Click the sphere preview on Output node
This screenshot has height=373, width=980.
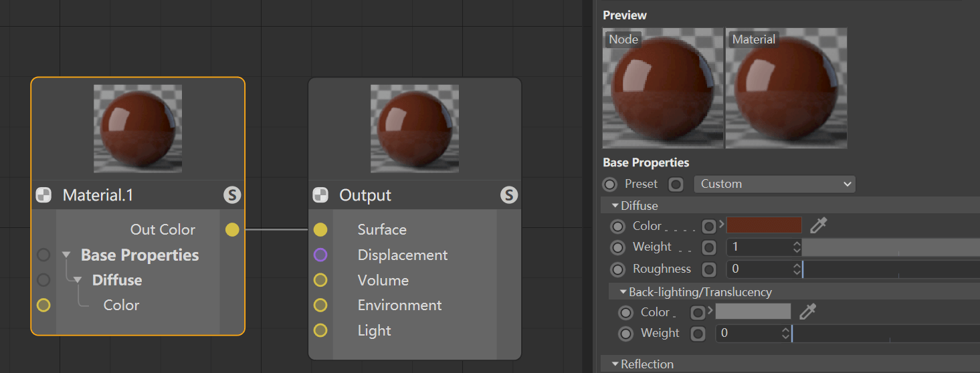point(415,129)
